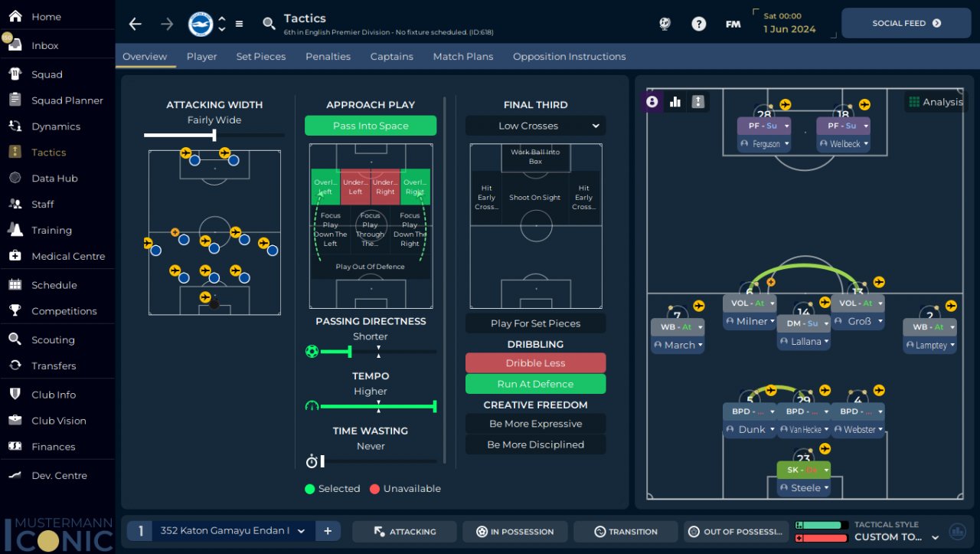This screenshot has height=554, width=980.
Task: Toggle Focus Play Down The Left
Action: click(330, 230)
